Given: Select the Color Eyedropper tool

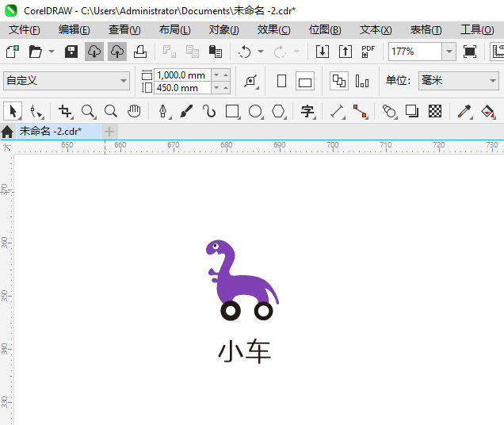Looking at the screenshot, I should 464,112.
